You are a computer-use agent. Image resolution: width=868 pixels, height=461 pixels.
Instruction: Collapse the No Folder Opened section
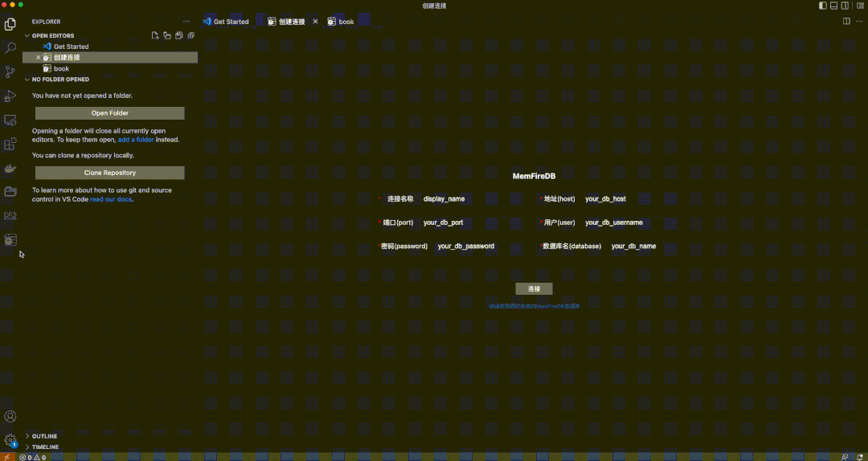(56, 80)
